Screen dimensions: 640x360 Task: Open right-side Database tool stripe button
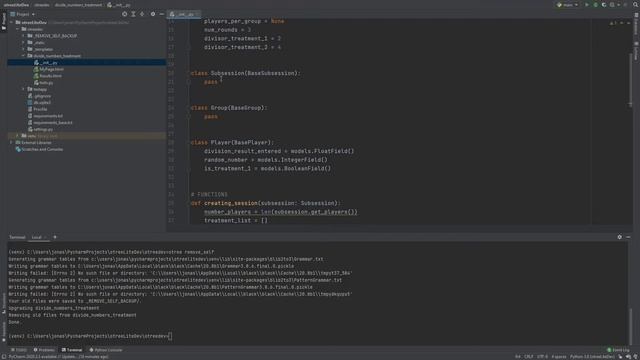tap(636, 24)
